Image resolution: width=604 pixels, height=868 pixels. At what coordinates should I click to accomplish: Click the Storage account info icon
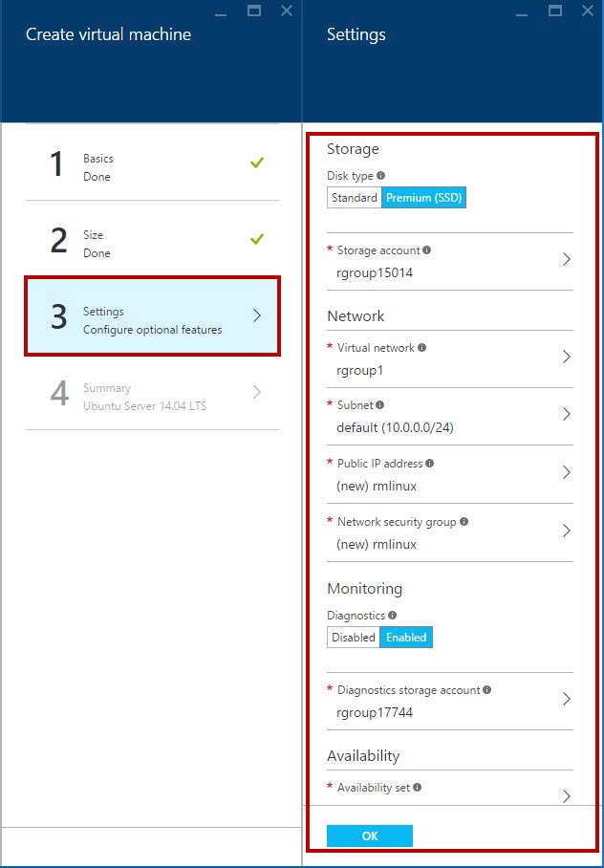click(x=426, y=250)
